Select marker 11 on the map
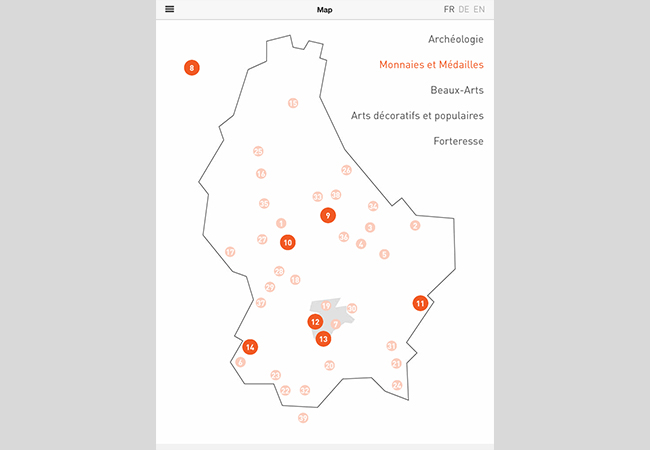This screenshot has width=650, height=450. (420, 303)
